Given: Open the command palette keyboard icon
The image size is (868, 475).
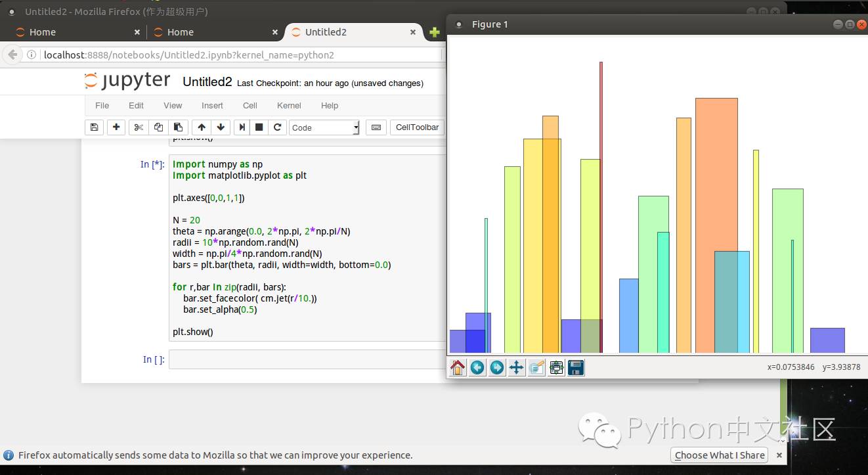Looking at the screenshot, I should click(376, 127).
